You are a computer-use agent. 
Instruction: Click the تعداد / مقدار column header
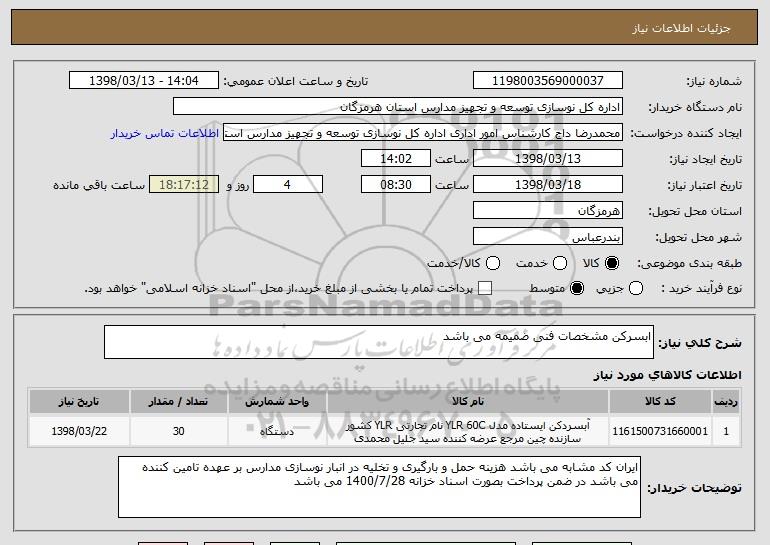point(178,402)
